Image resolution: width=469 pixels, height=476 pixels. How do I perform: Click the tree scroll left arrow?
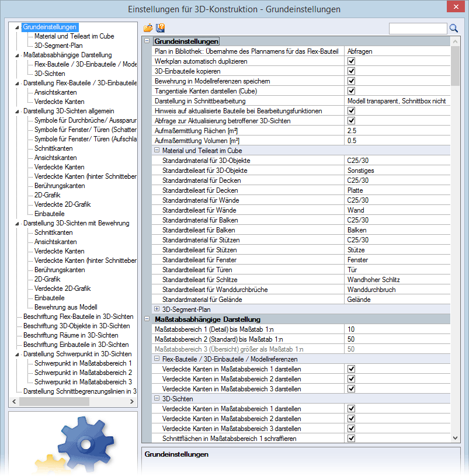click(x=14, y=401)
